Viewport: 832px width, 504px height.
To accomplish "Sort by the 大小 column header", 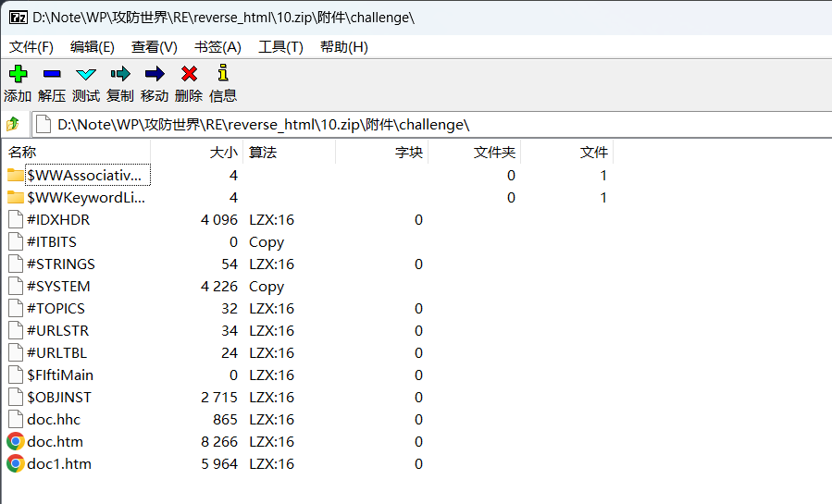I will (x=197, y=153).
